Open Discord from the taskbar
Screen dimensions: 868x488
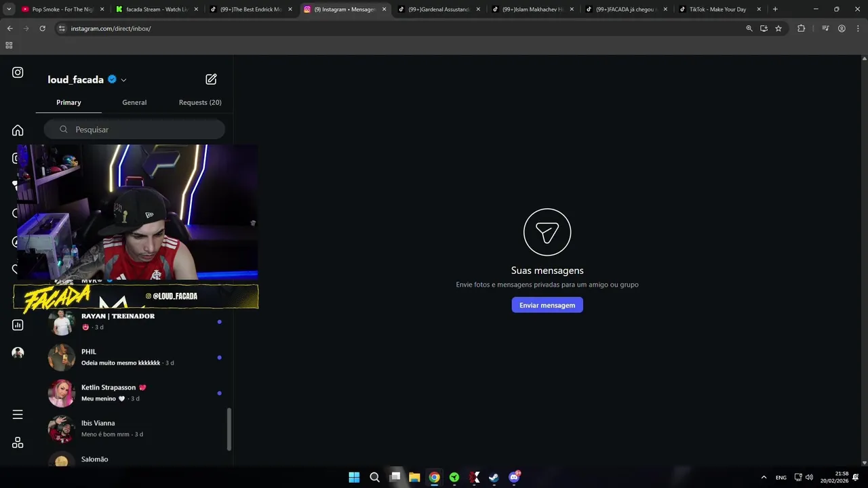514,477
